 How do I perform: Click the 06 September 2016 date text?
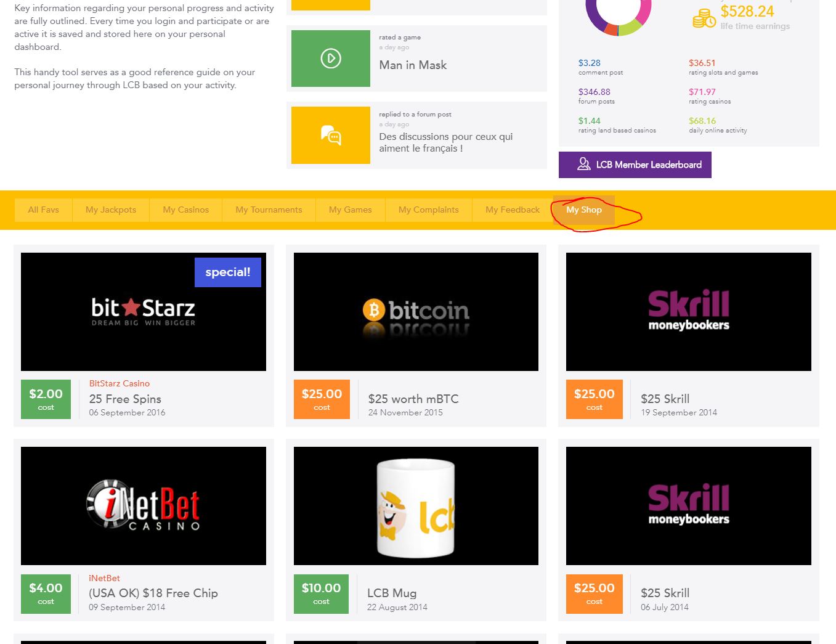[127, 412]
